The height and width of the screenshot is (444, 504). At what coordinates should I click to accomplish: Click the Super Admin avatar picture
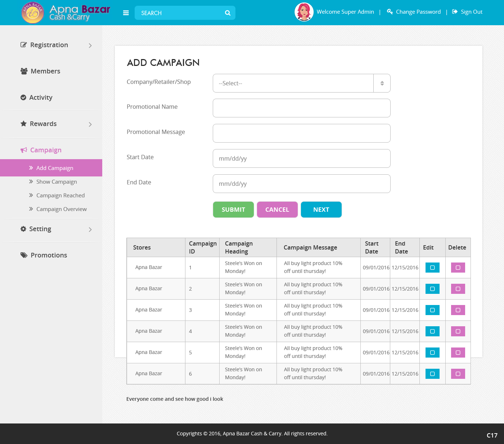pyautogui.click(x=304, y=12)
